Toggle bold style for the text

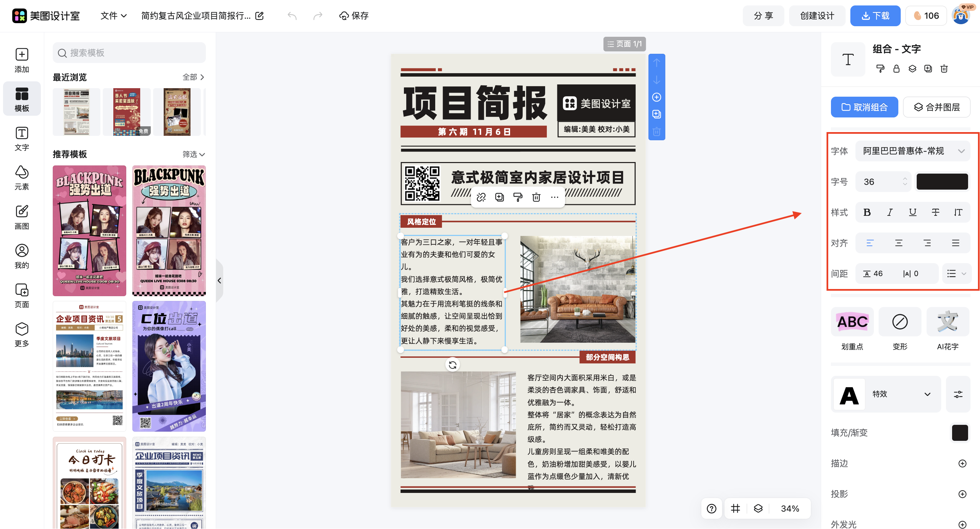pyautogui.click(x=867, y=212)
